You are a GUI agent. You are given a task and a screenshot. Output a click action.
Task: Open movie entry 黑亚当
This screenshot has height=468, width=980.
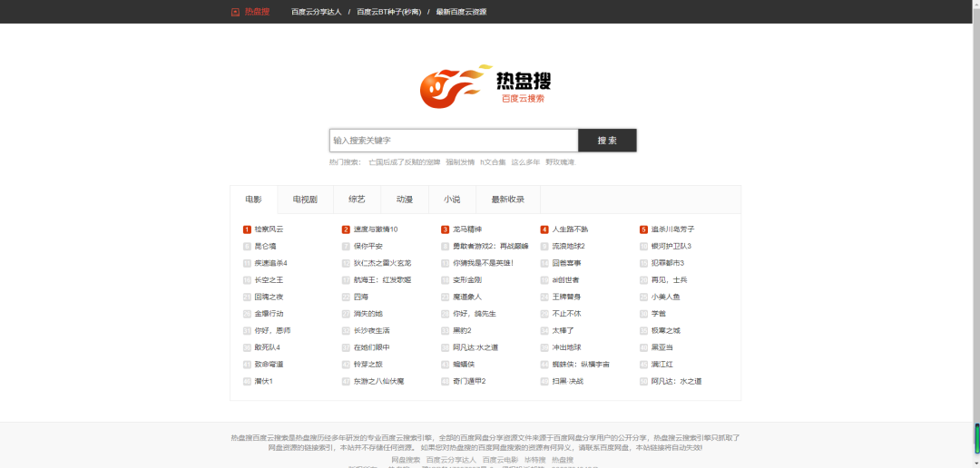661,347
